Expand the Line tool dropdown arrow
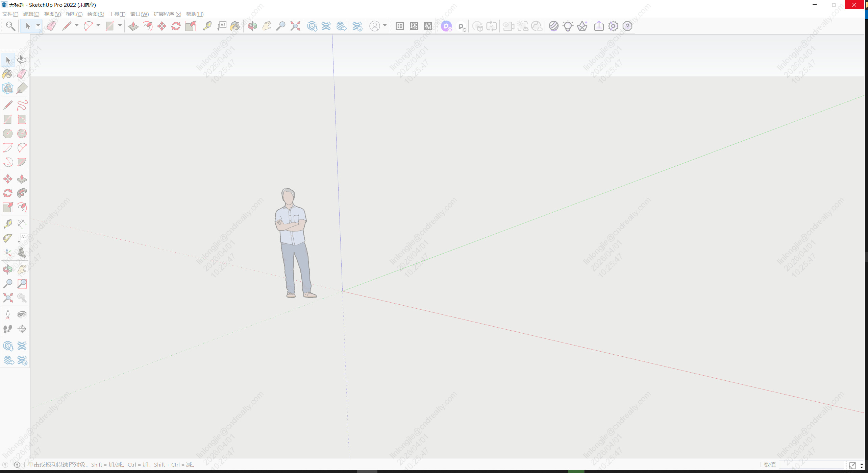868x473 pixels. pos(77,26)
